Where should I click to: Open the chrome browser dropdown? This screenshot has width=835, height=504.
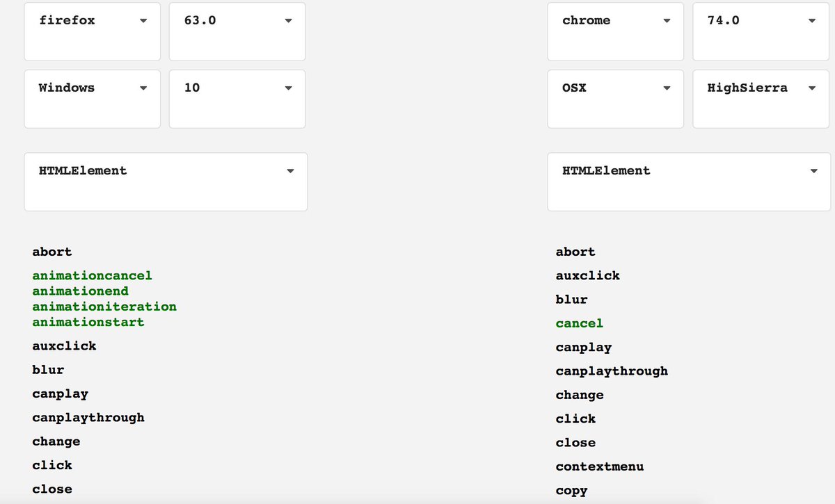(x=615, y=31)
